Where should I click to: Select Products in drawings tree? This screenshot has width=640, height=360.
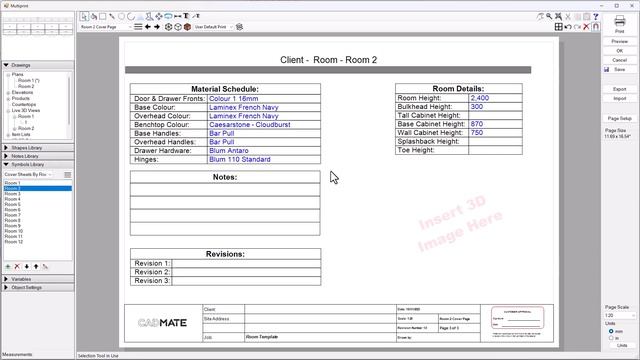coord(21,98)
